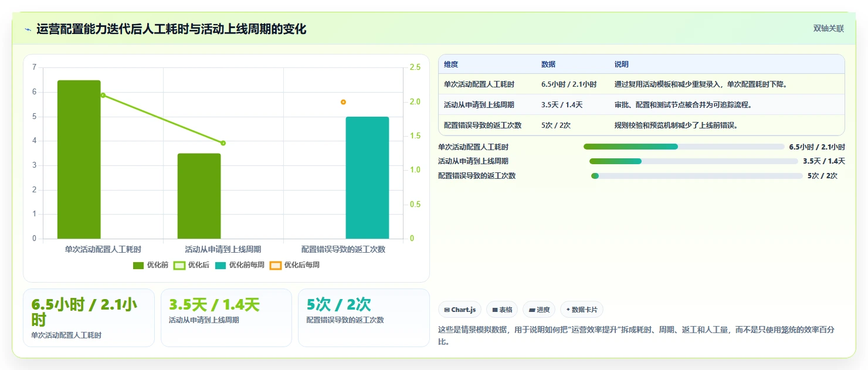
Task: Click the 3.5天 / 1.4天 progress value
Action: click(824, 161)
